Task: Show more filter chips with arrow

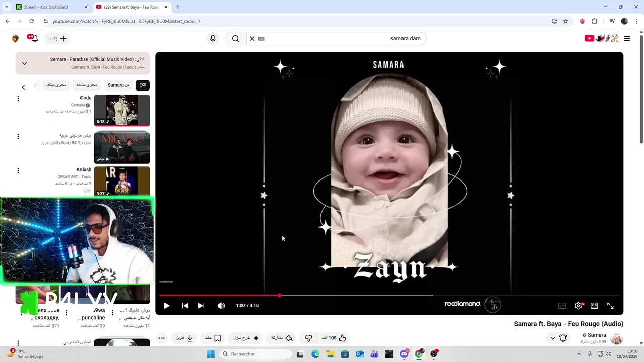Action: (23, 87)
